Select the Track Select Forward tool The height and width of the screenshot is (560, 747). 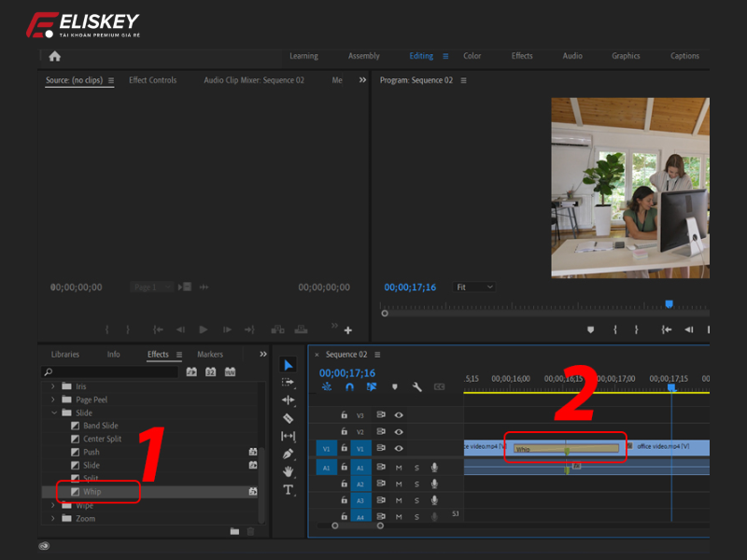click(x=289, y=381)
